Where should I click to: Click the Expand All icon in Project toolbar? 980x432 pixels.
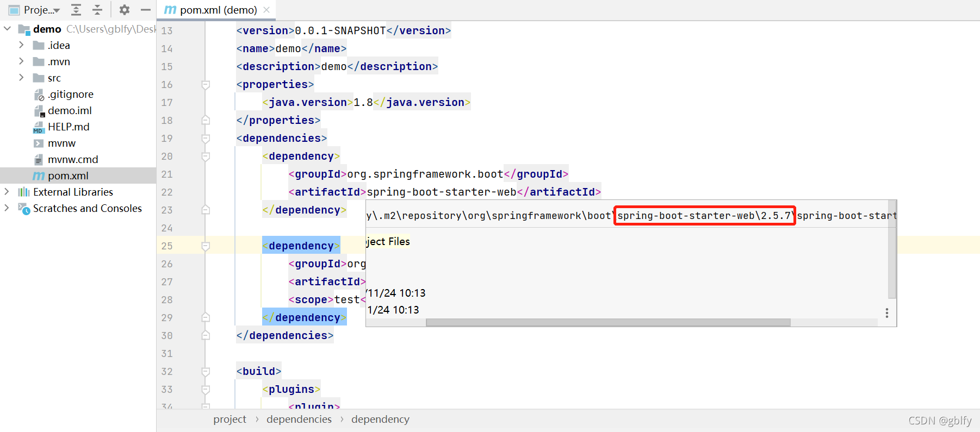[x=76, y=10]
